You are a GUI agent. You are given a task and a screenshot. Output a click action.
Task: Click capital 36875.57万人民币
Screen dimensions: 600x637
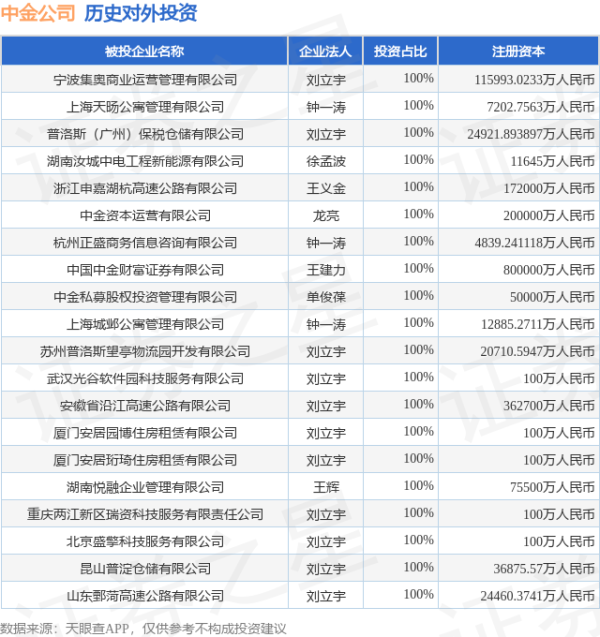(544, 570)
